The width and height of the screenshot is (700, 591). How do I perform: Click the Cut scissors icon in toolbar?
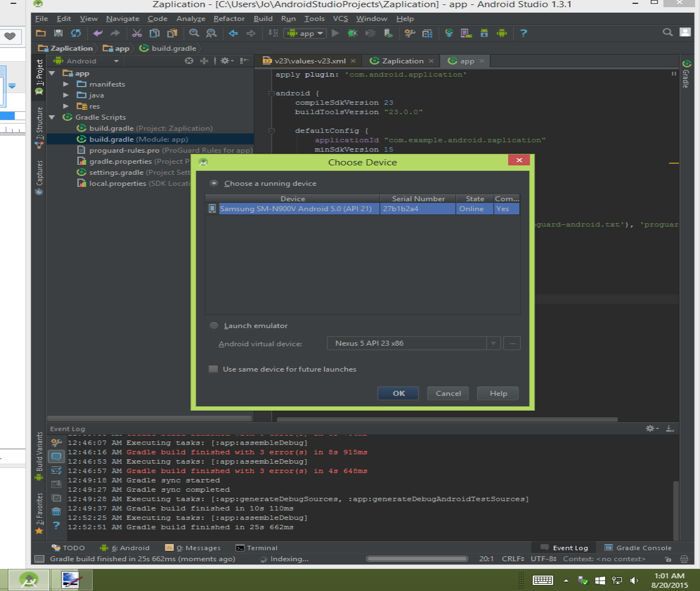[137, 33]
